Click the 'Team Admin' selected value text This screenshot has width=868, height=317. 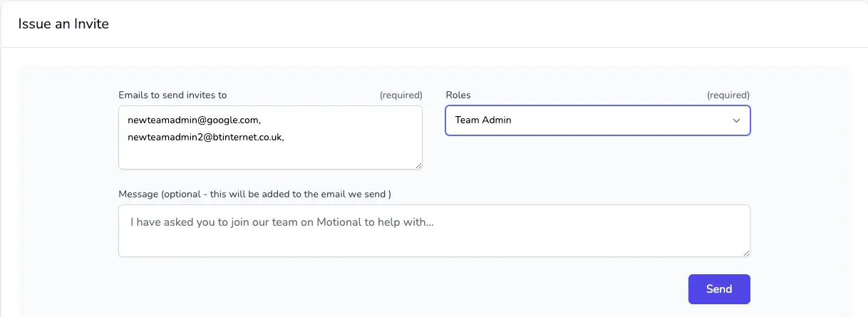point(483,120)
